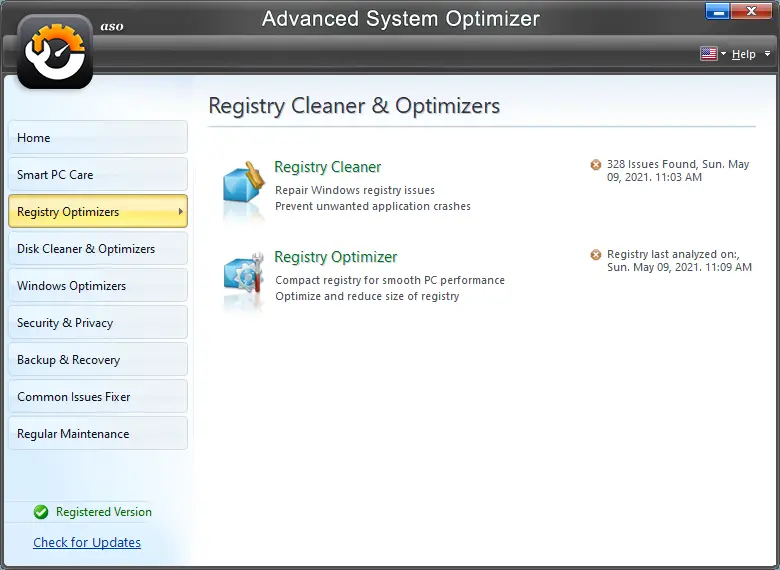This screenshot has height=570, width=780.
Task: Click the Registry Cleaner & Optimizers heading
Action: click(x=354, y=105)
